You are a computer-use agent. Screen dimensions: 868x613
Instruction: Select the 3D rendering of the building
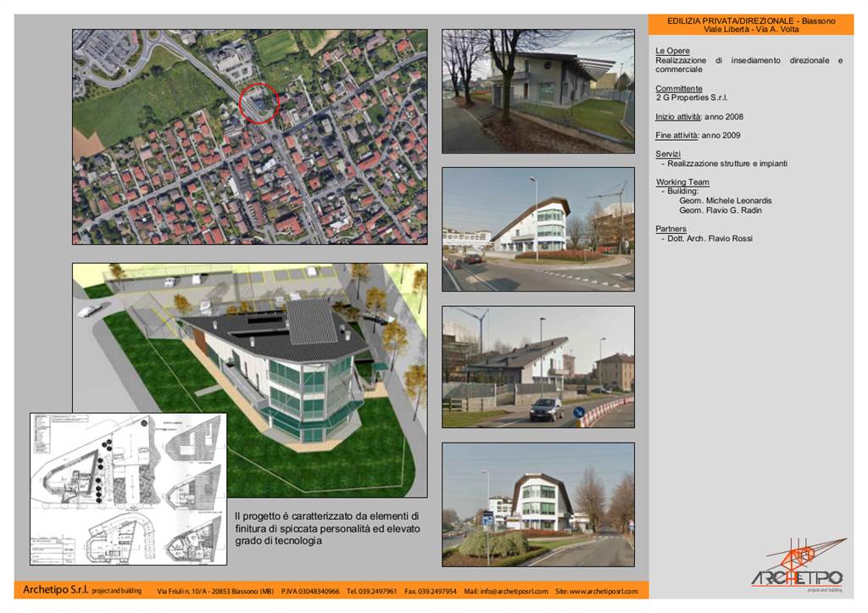[x=250, y=380]
